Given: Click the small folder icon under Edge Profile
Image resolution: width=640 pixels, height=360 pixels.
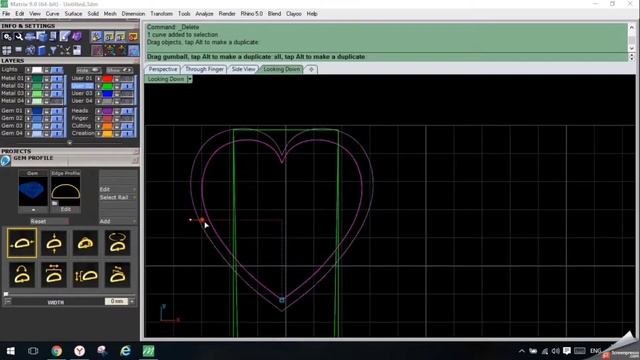Looking at the screenshot, I should click(55, 203).
